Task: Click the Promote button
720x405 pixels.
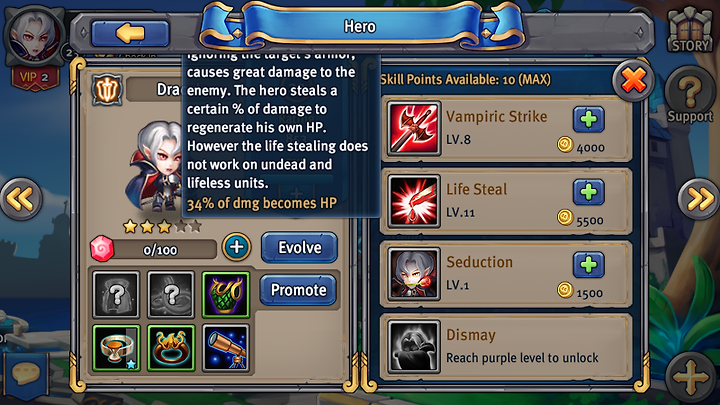Action: coord(298,290)
